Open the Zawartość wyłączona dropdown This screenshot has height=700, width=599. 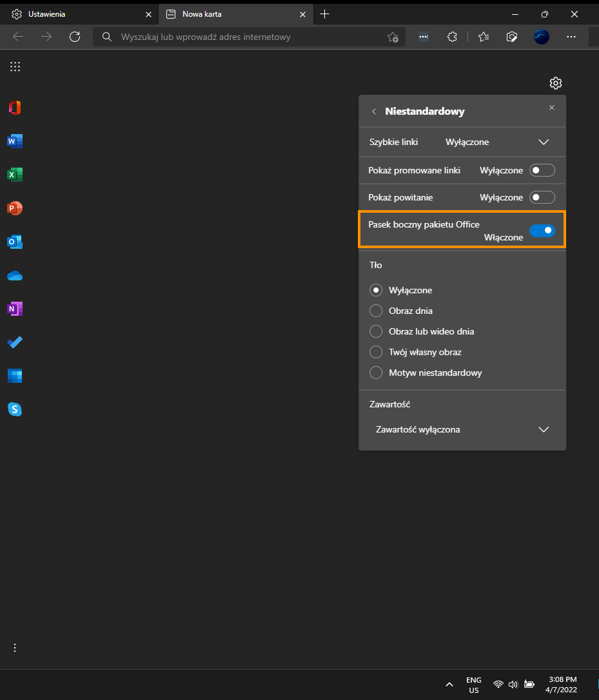coord(462,429)
